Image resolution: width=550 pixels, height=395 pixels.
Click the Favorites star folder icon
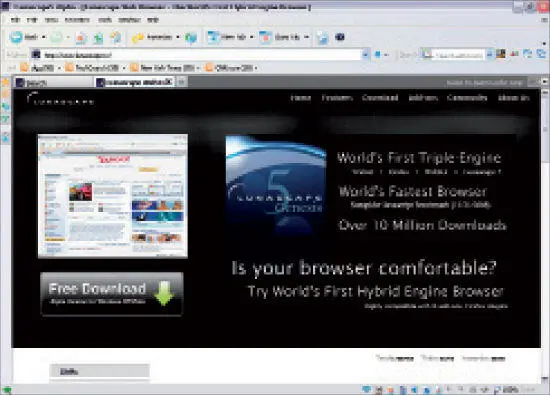(x=138, y=37)
